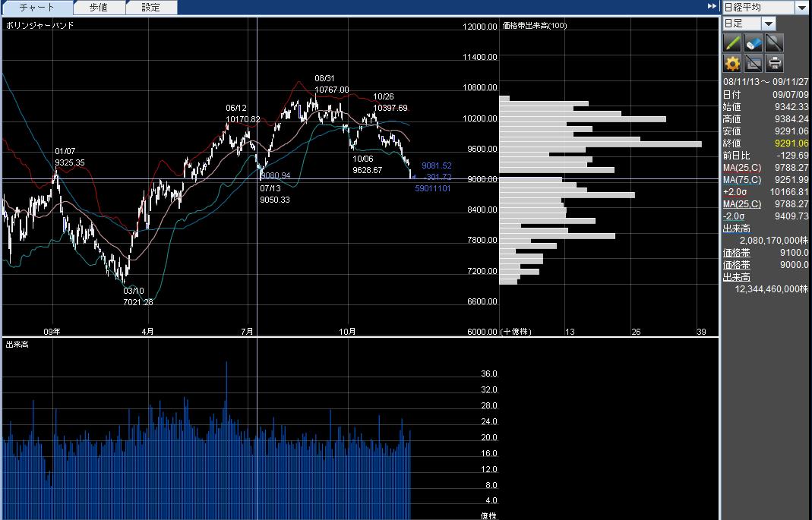Click the (十億株) unit label on the profile axis
Image resolution: width=812 pixels, height=520 pixels.
pos(516,332)
